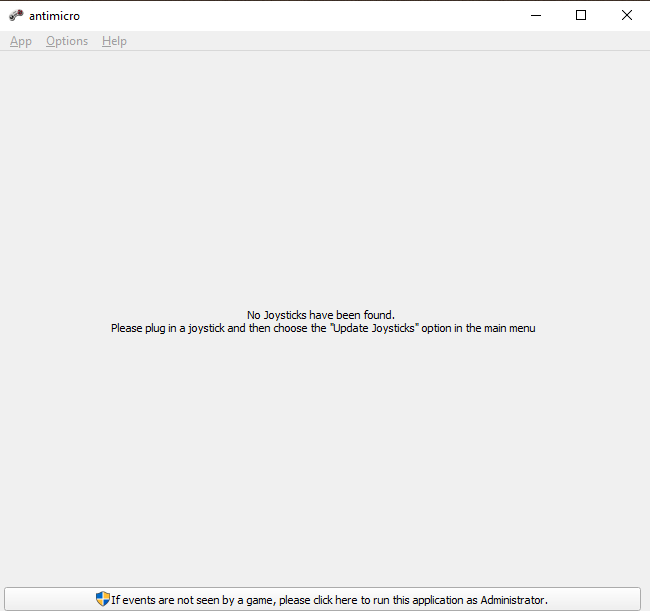Image resolution: width=650 pixels, height=611 pixels.
Task: Click the run as Administrator button
Action: tap(323, 599)
